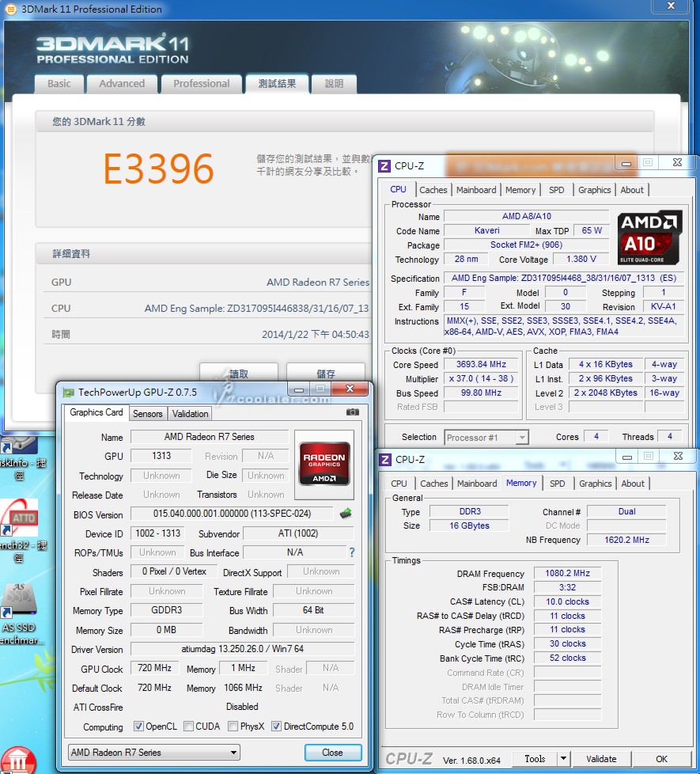Expand the Tools dropdown arrow in CPU-Z
Image resolution: width=700 pixels, height=774 pixels.
point(563,759)
